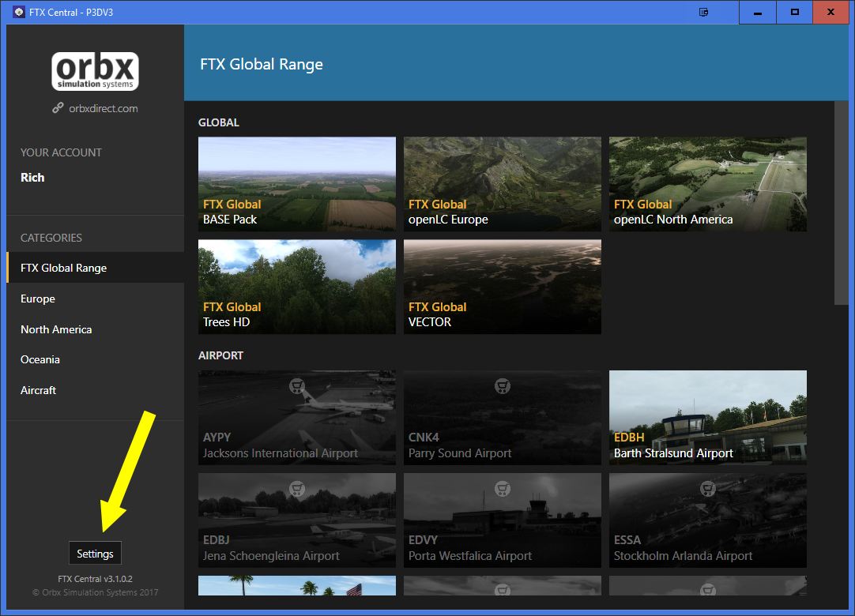
Task: Choose the FTX Global VECTOR tile
Action: tap(503, 287)
